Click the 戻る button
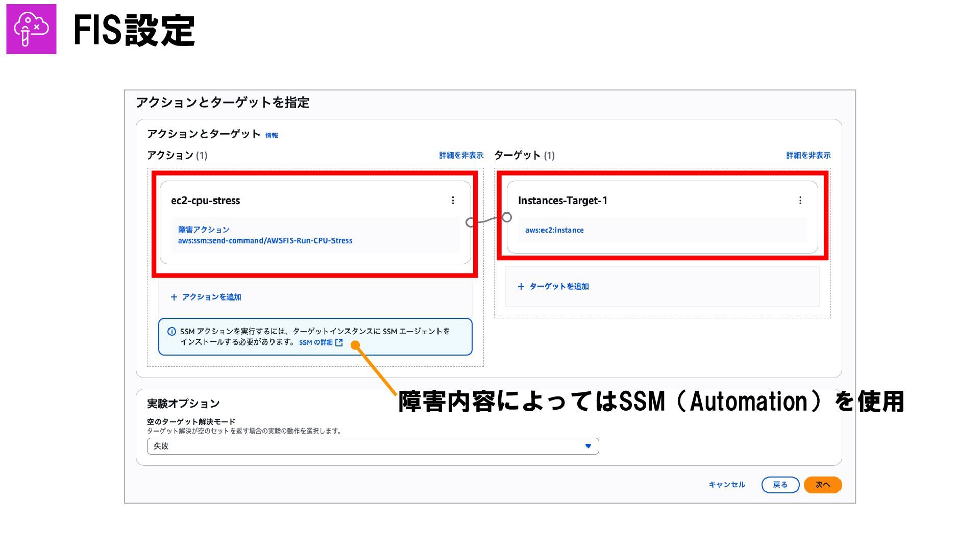 pos(780,485)
